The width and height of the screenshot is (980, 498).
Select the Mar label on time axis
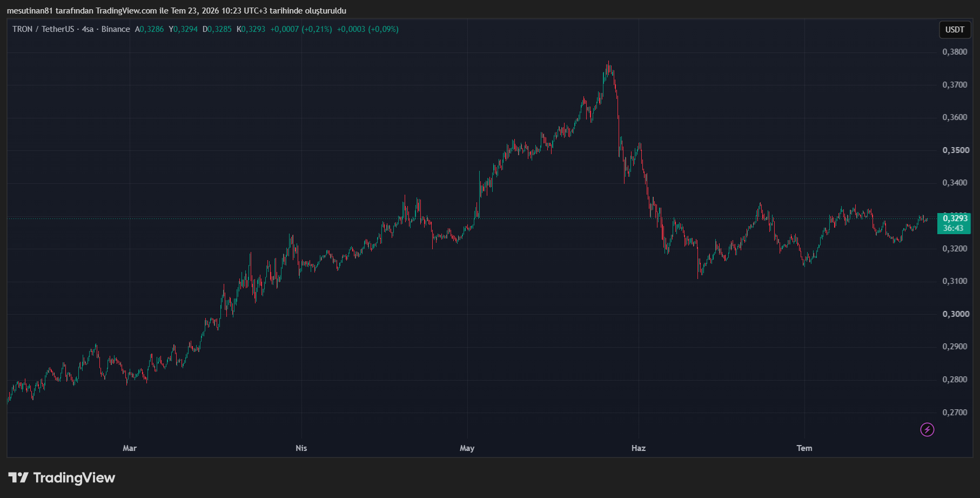point(130,448)
